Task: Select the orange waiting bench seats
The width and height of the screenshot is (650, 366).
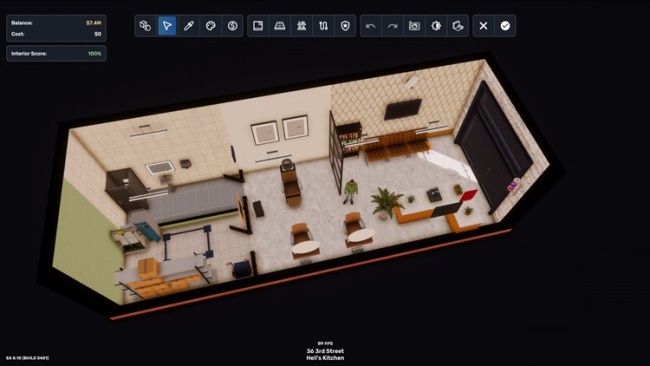Action: pyautogui.click(x=397, y=147)
